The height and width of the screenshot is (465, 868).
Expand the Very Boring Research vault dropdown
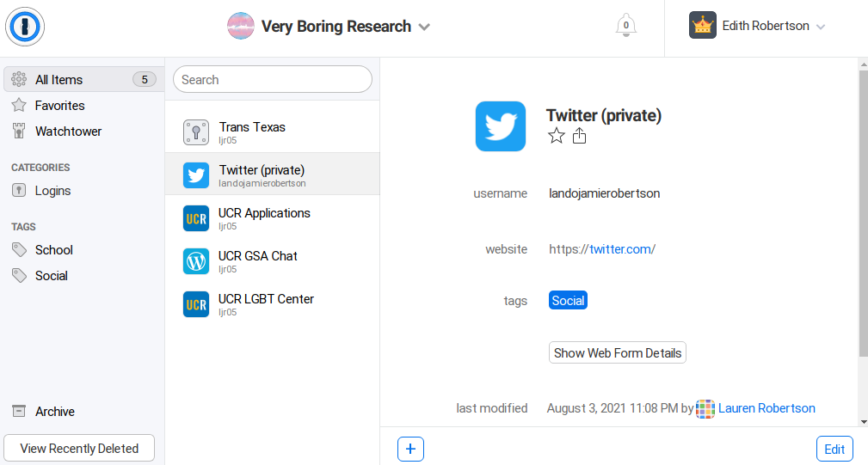[x=424, y=28]
